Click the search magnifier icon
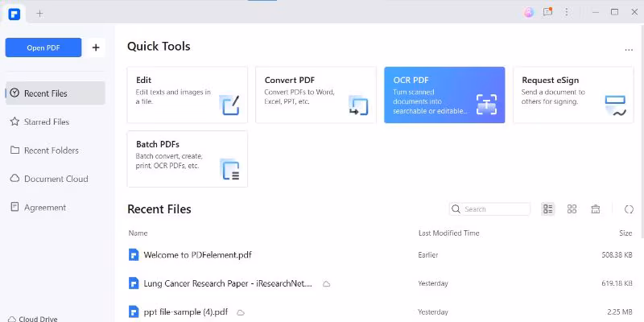The width and height of the screenshot is (644, 322). coord(456,209)
